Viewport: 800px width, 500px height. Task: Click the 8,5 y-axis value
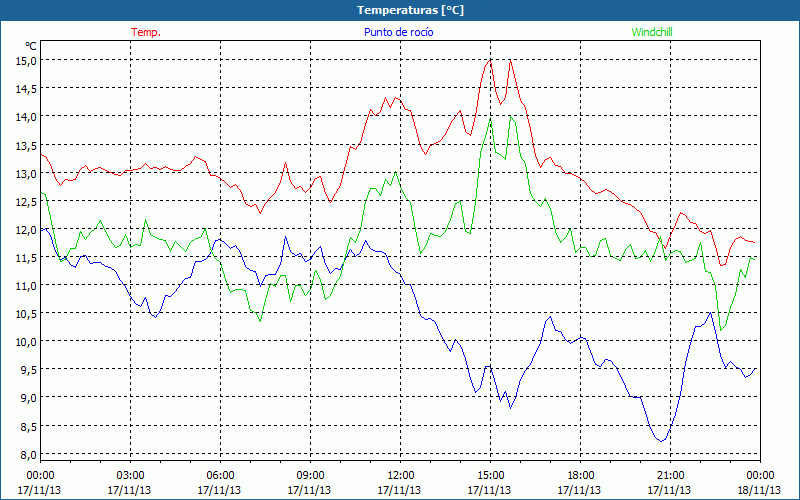tap(30, 427)
